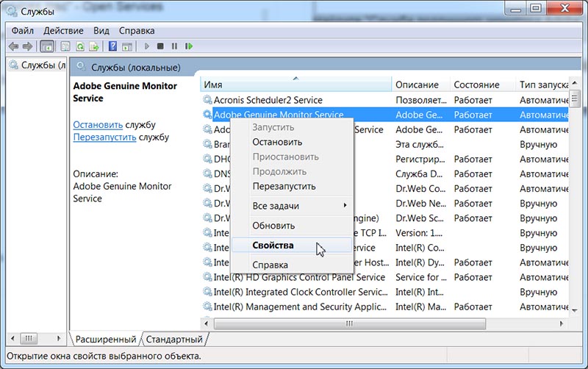Click the Back arrow in the toolbar
588x369 pixels.
pyautogui.click(x=13, y=46)
